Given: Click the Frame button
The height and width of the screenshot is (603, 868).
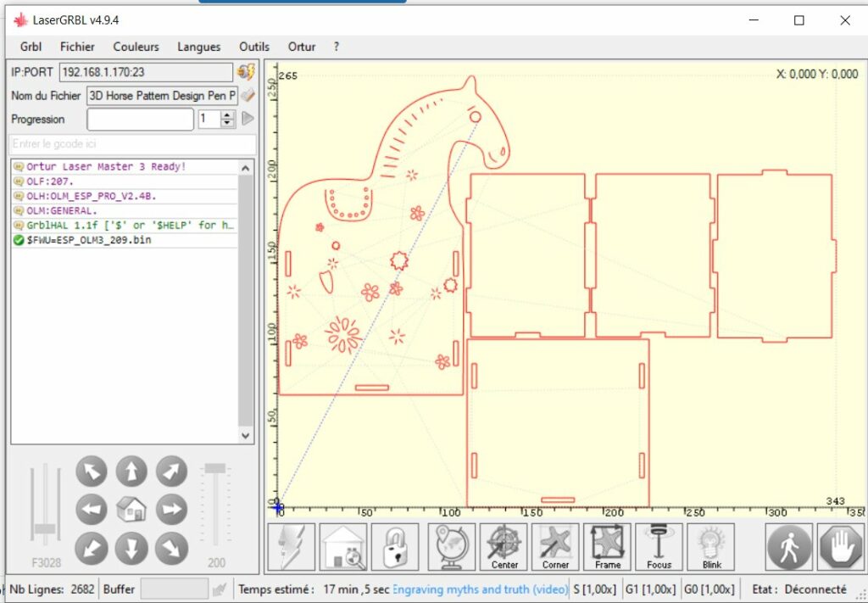Looking at the screenshot, I should (607, 547).
